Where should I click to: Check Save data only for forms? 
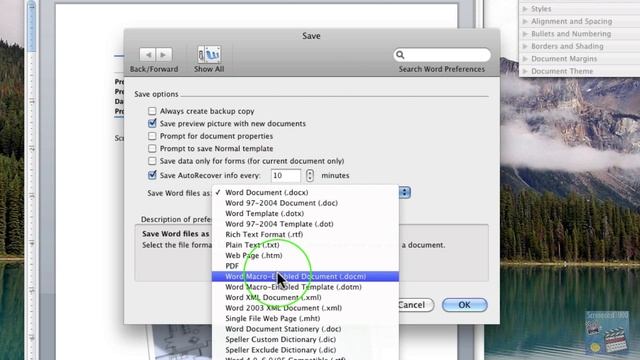coord(152,161)
